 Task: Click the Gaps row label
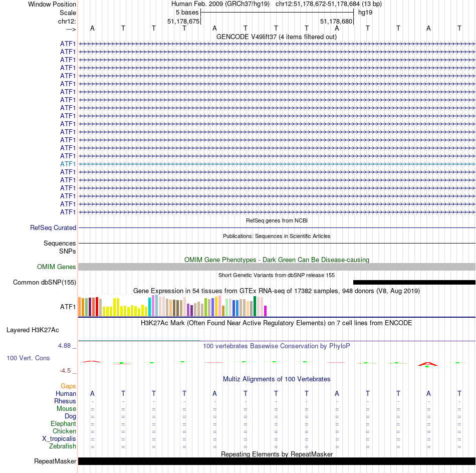[68, 386]
